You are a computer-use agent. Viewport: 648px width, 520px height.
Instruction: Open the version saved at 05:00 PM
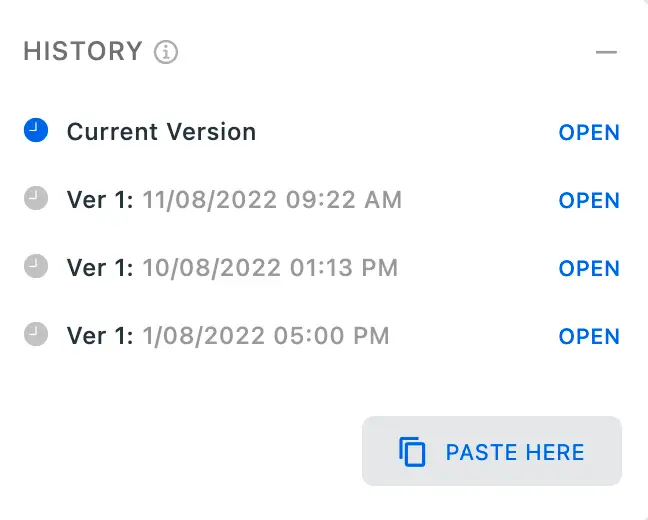pyautogui.click(x=589, y=337)
